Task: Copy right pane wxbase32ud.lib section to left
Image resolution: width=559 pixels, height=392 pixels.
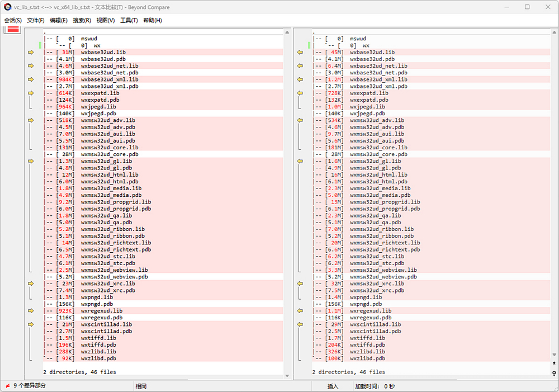Action: tap(300, 52)
